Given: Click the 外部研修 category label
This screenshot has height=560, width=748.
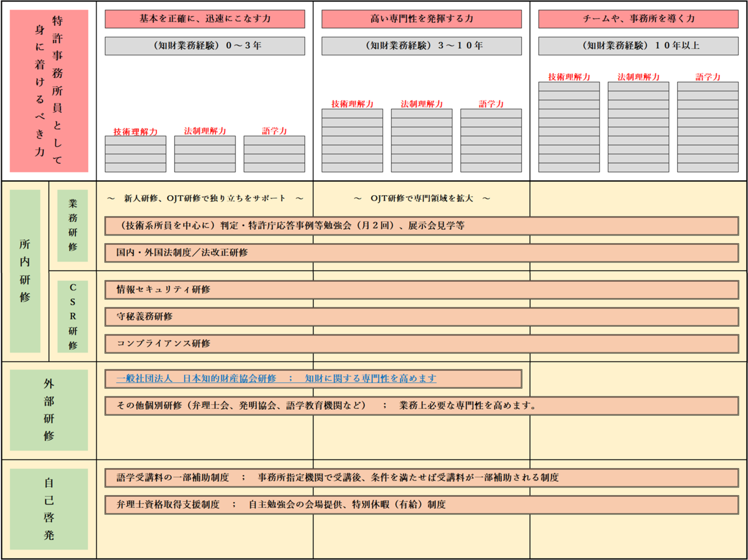Looking at the screenshot, I should 49,410.
